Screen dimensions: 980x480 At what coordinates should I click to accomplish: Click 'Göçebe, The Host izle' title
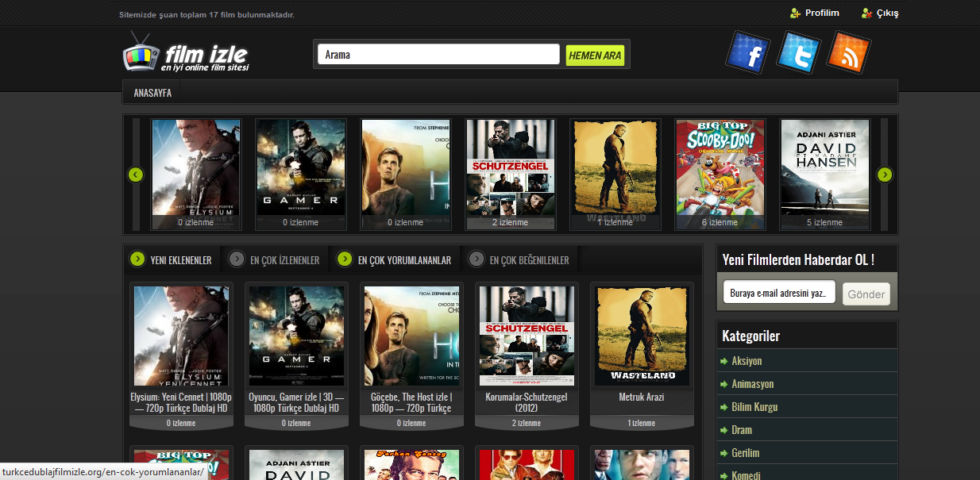(411, 402)
